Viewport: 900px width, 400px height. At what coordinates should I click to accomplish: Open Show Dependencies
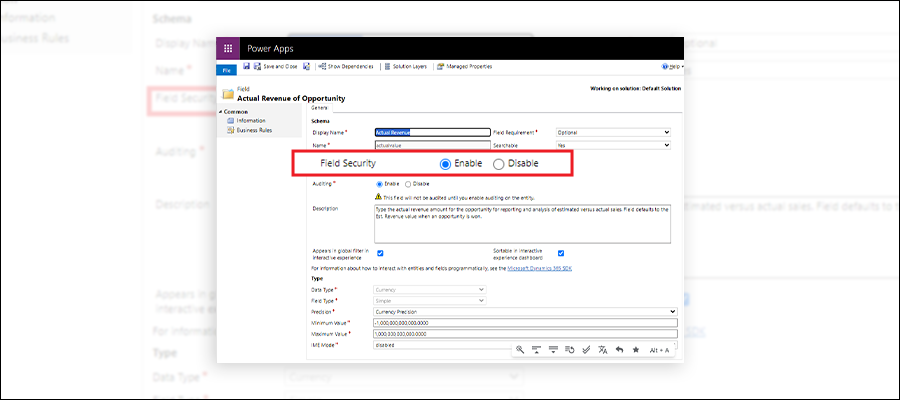click(346, 67)
